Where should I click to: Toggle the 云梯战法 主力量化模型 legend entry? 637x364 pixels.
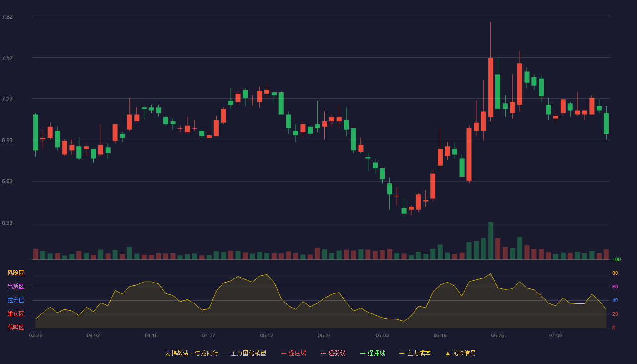pyautogui.click(x=215, y=353)
